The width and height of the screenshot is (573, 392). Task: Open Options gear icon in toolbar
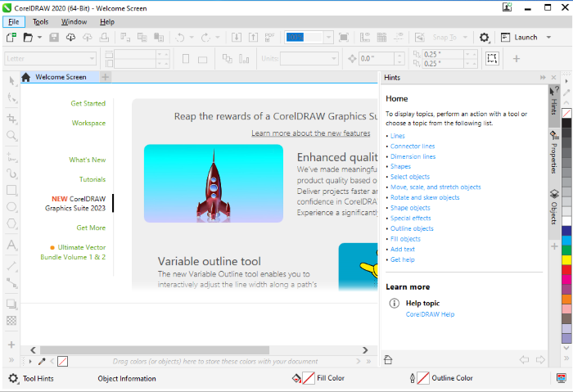485,38
